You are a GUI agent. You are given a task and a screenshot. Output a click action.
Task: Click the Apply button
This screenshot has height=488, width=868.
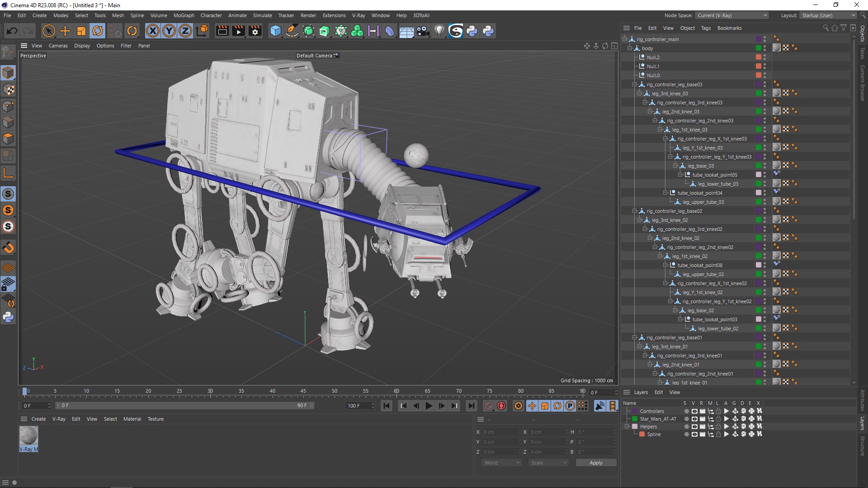pos(596,463)
